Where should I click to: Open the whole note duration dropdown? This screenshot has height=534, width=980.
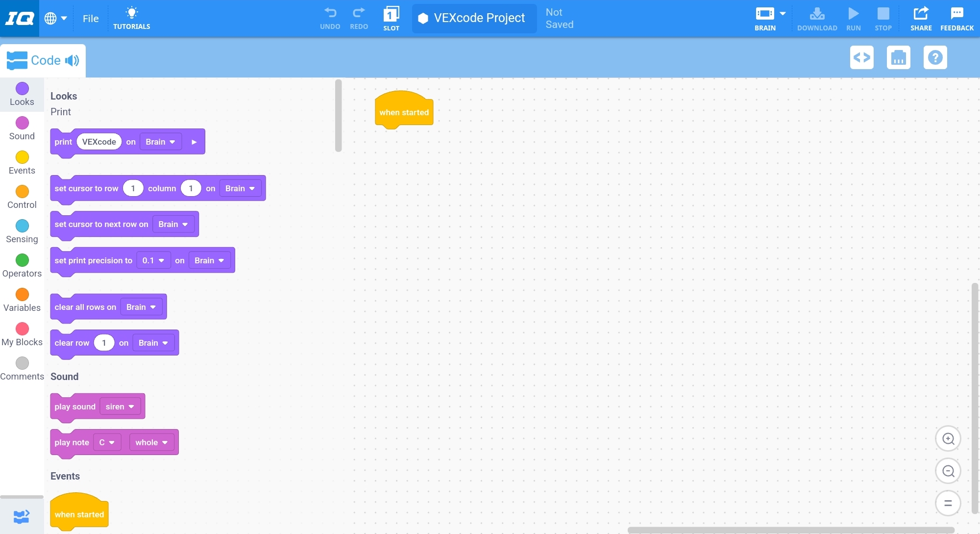pyautogui.click(x=151, y=442)
